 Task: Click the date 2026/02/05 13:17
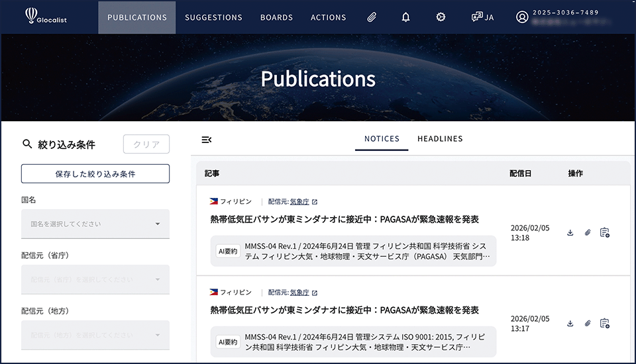(x=530, y=324)
